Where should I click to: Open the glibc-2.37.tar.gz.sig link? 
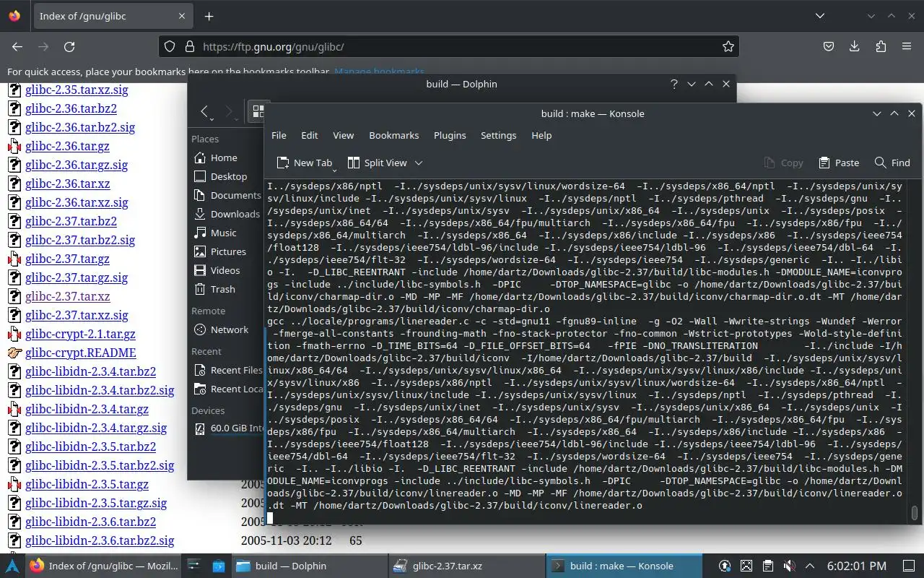click(x=77, y=277)
